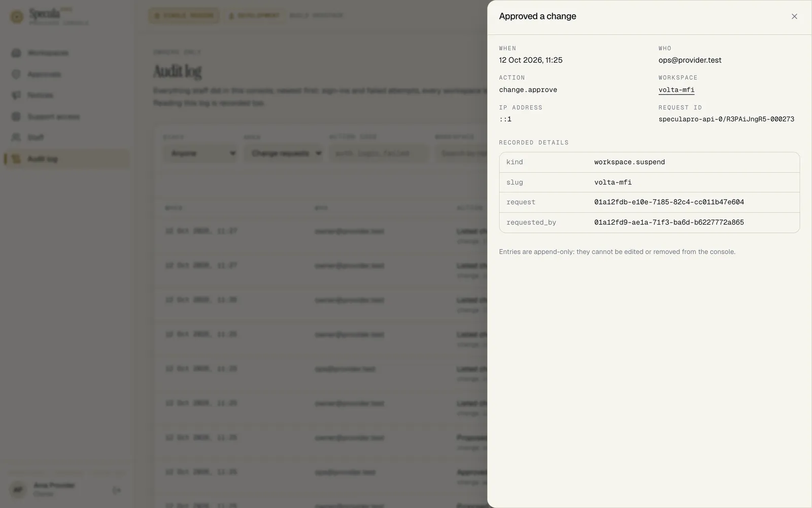Select the speculapro-api-0 request ID
The height and width of the screenshot is (508, 812).
pos(726,119)
